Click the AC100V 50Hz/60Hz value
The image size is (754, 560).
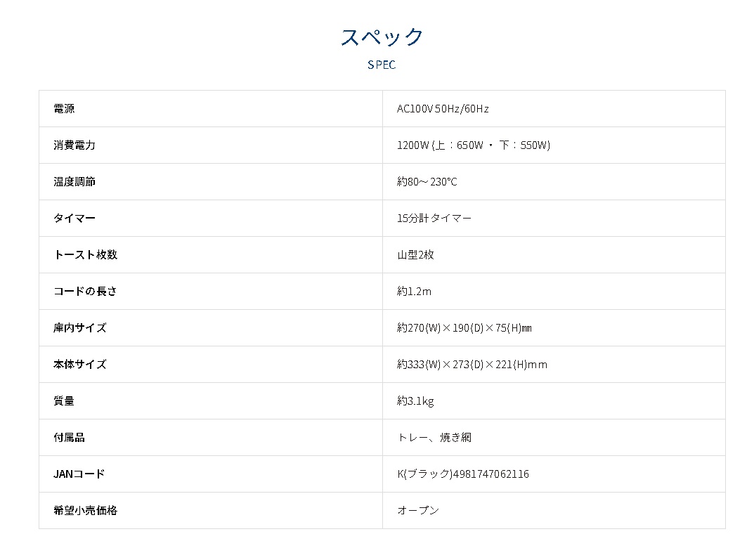[x=443, y=109]
